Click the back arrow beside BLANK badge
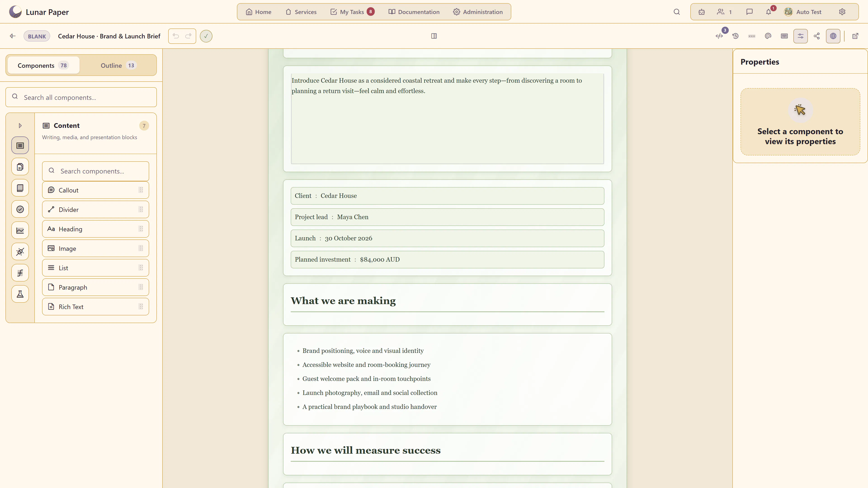This screenshot has width=868, height=488. point(13,36)
